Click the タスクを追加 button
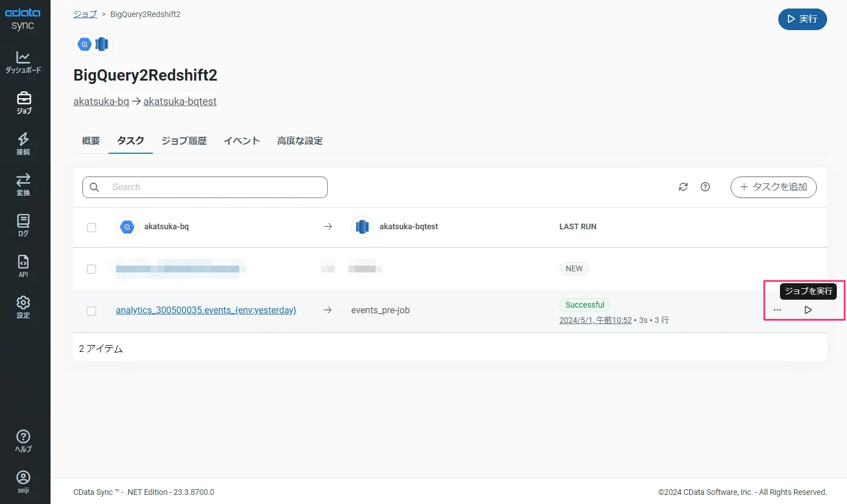The image size is (847, 504). pyautogui.click(x=773, y=187)
